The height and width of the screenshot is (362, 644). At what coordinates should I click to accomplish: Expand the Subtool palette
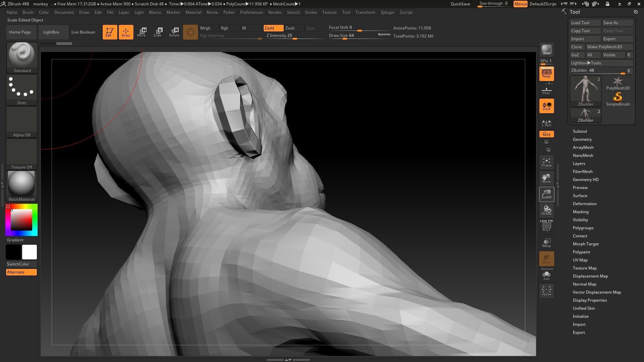tap(580, 131)
